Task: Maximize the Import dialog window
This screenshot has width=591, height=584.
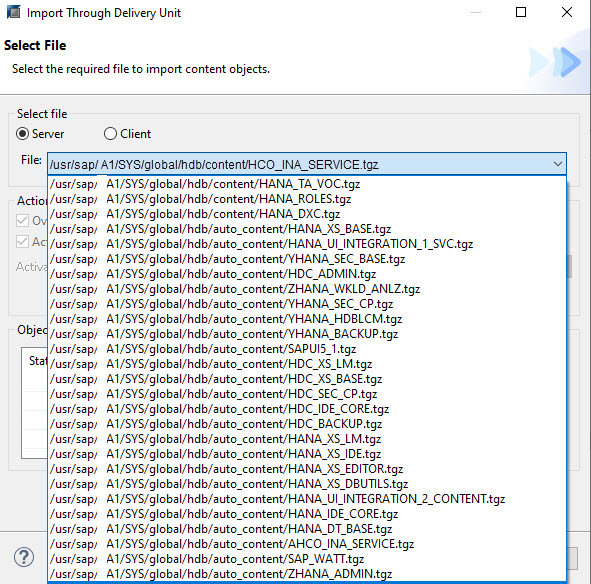Action: 521,12
